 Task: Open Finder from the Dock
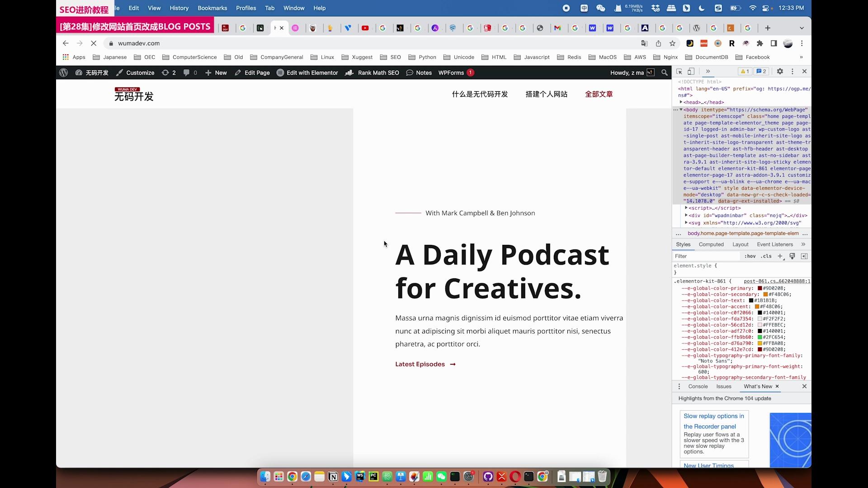coord(265,476)
